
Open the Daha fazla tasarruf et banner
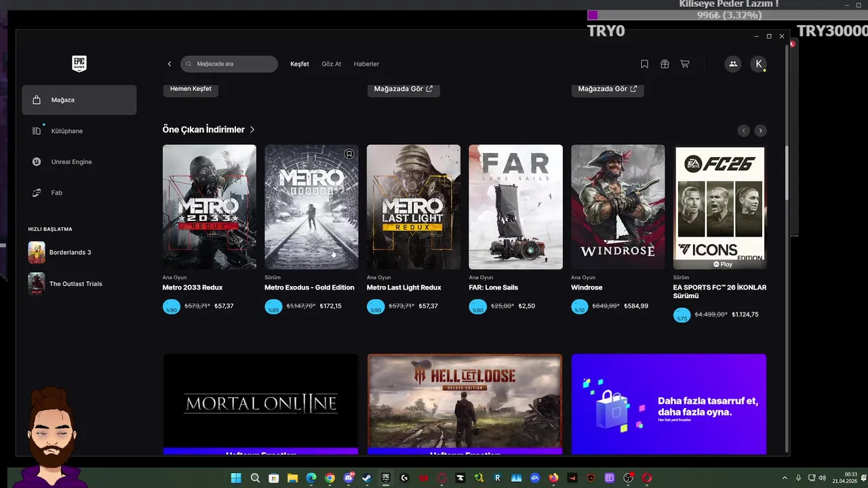[x=669, y=404]
